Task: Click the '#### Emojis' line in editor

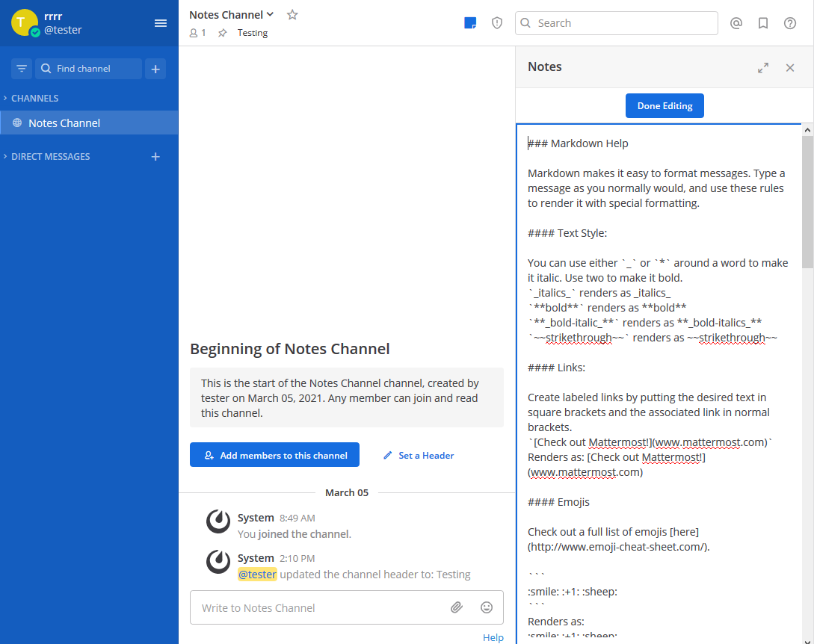Action: (x=558, y=502)
